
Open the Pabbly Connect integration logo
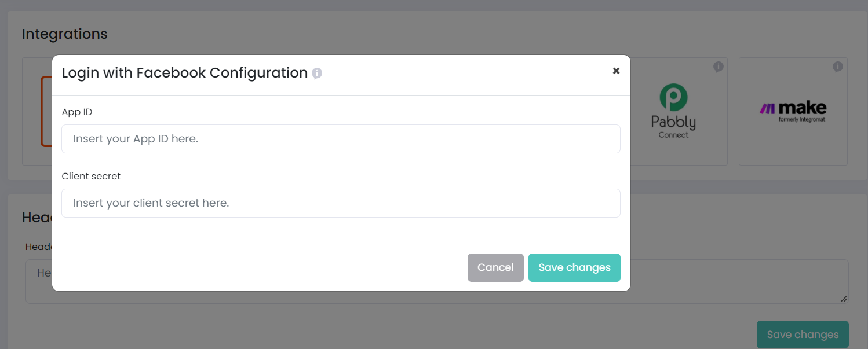tap(673, 111)
